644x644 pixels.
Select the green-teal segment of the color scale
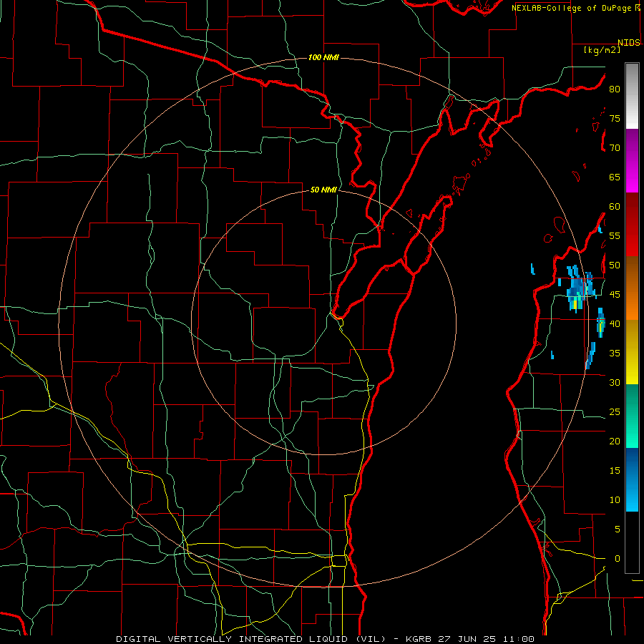[x=632, y=416]
